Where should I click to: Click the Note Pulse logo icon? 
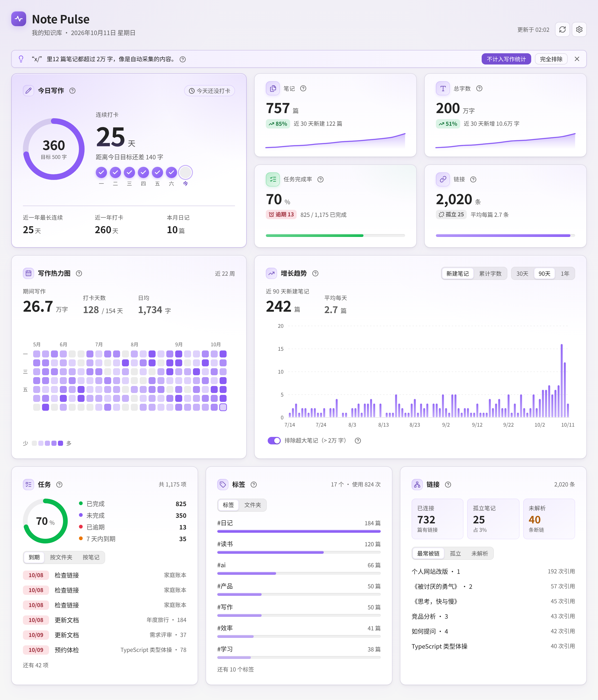click(x=19, y=19)
